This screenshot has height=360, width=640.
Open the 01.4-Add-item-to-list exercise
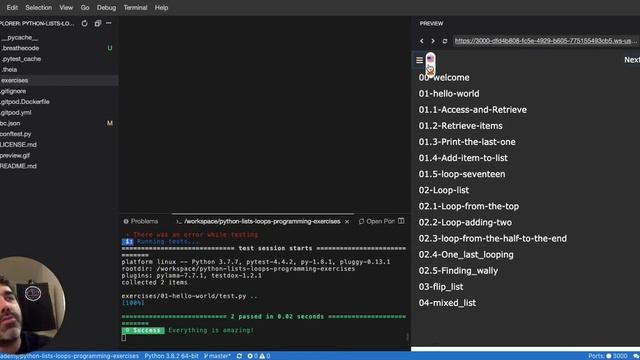[463, 158]
